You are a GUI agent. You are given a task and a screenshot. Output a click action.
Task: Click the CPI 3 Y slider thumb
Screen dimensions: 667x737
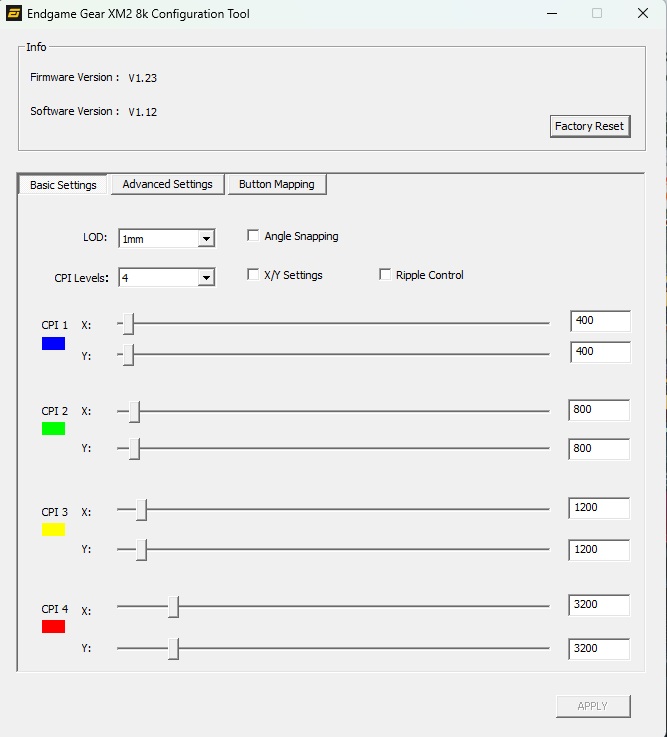(x=141, y=550)
